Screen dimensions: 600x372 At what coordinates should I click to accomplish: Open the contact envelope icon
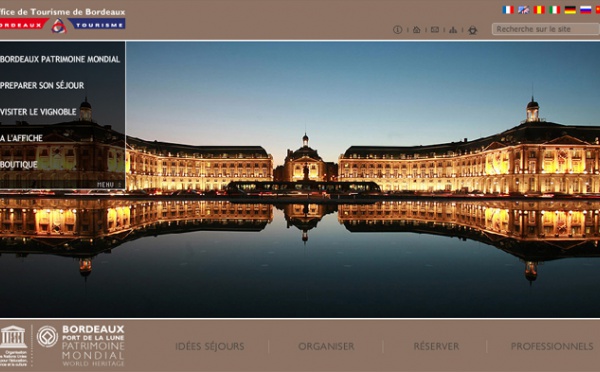click(x=435, y=29)
